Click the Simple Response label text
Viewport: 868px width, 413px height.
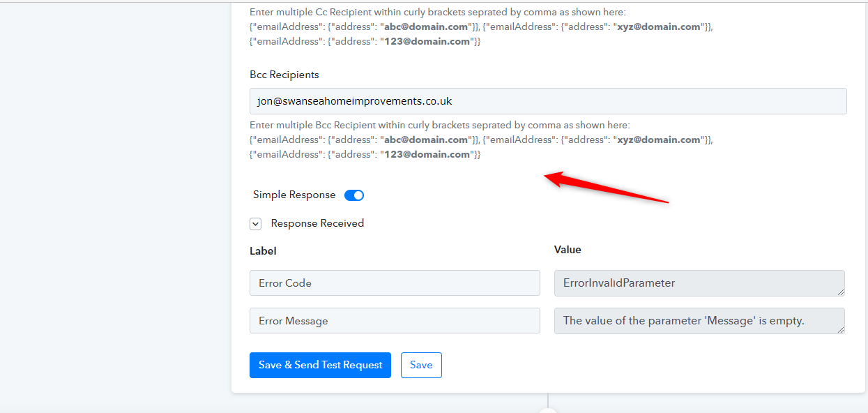coord(294,195)
